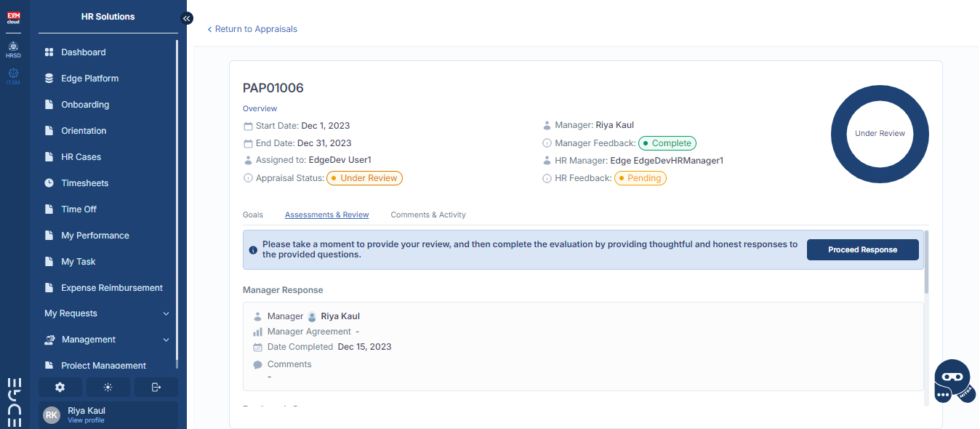Click the Management people icon
The width and height of the screenshot is (980, 429).
click(x=49, y=340)
